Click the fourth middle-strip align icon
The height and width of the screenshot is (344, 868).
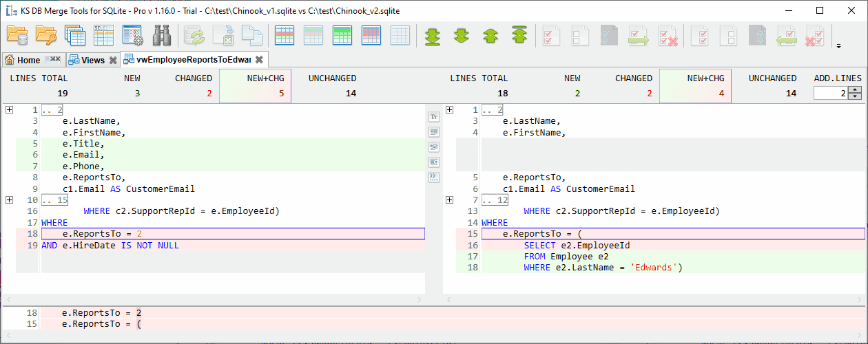(434, 162)
